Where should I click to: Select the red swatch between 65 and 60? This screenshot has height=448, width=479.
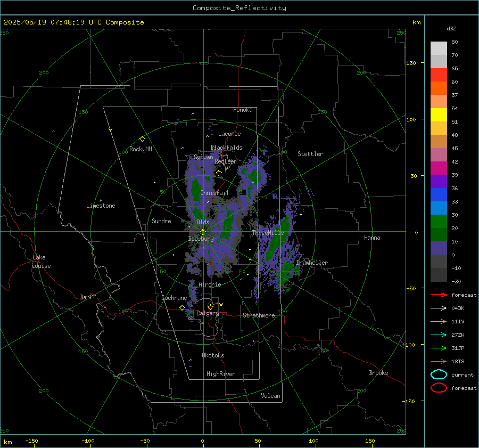point(439,75)
